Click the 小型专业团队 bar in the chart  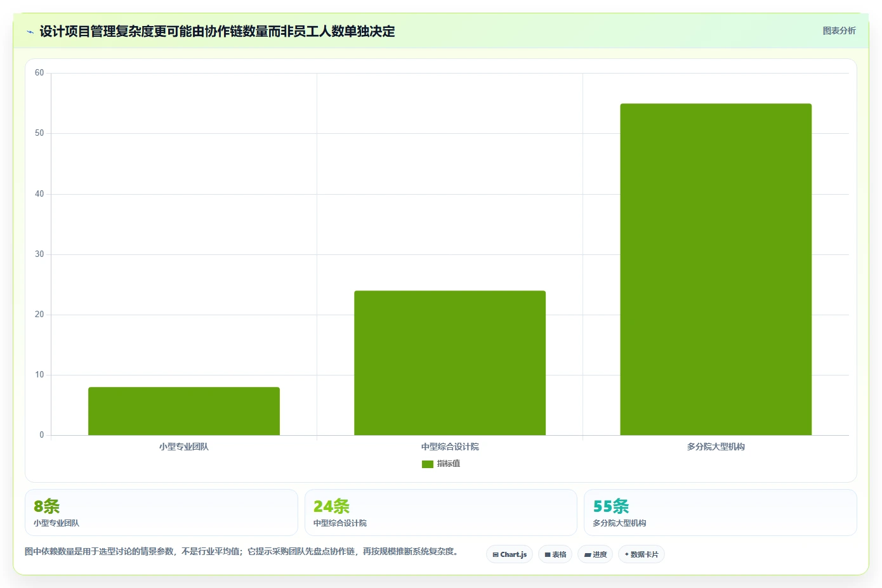(184, 411)
